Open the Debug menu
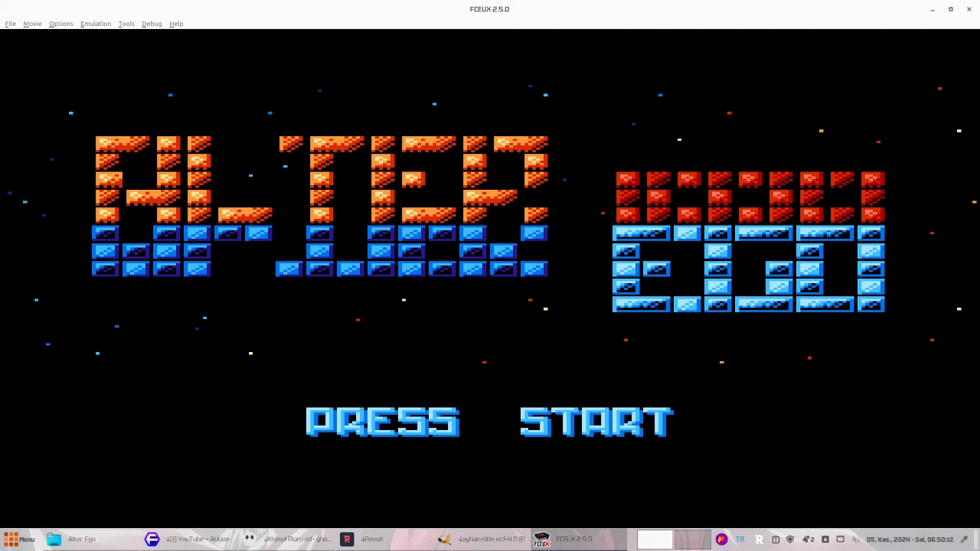Viewport: 980px width, 551px height. (152, 24)
